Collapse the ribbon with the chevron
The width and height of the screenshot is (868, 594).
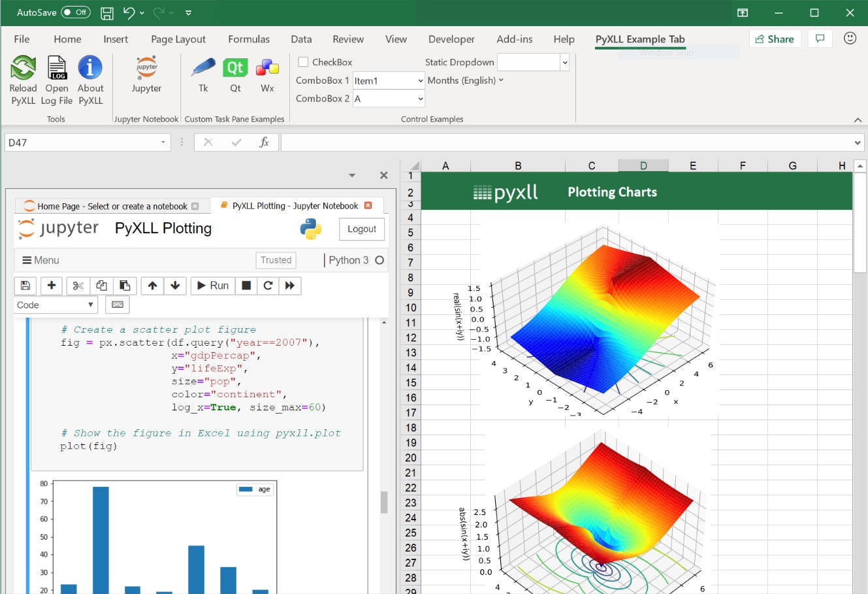858,120
